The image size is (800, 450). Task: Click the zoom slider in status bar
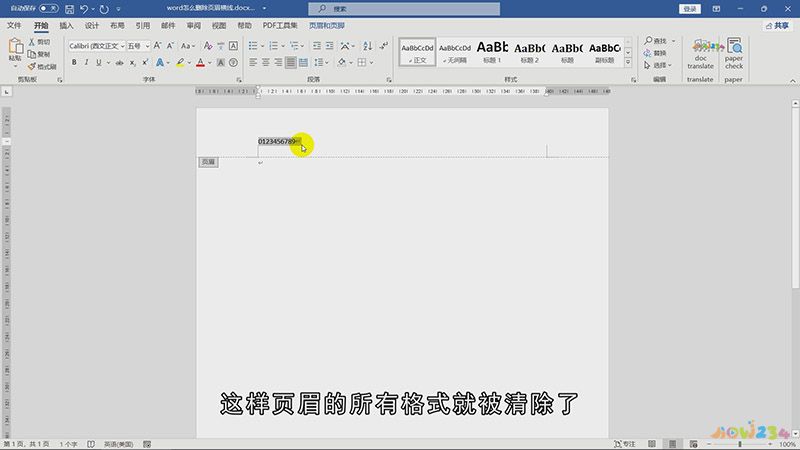pos(740,444)
